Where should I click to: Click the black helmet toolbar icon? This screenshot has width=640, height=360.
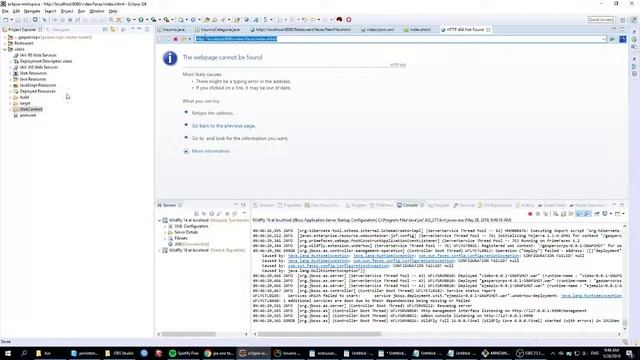[339, 20]
